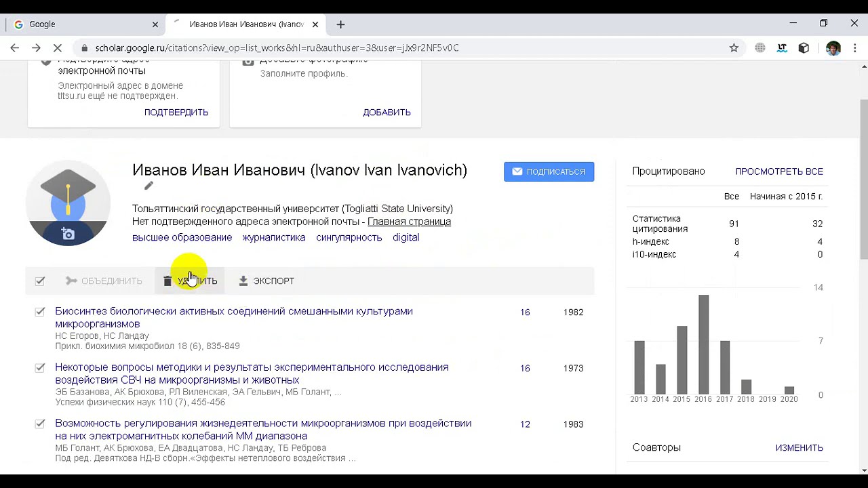
Task: Open the globe extension icon in the browser toolbar
Action: tap(760, 48)
